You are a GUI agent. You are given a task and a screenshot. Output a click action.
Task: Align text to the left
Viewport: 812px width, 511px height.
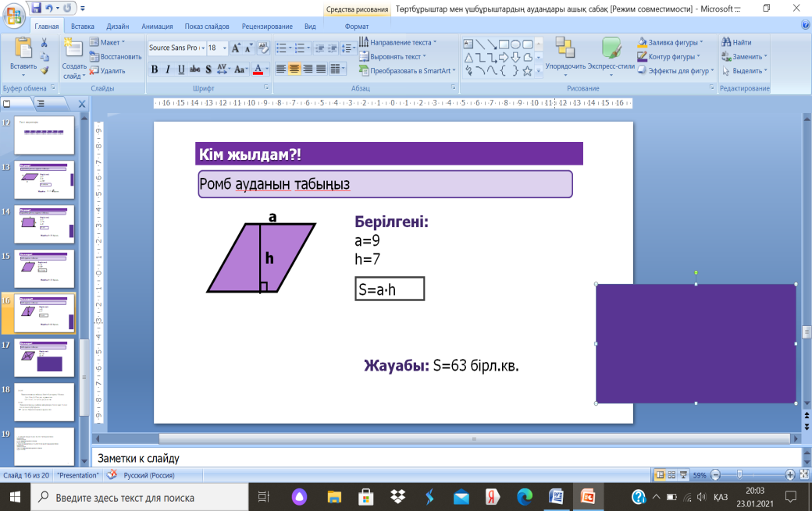point(280,69)
